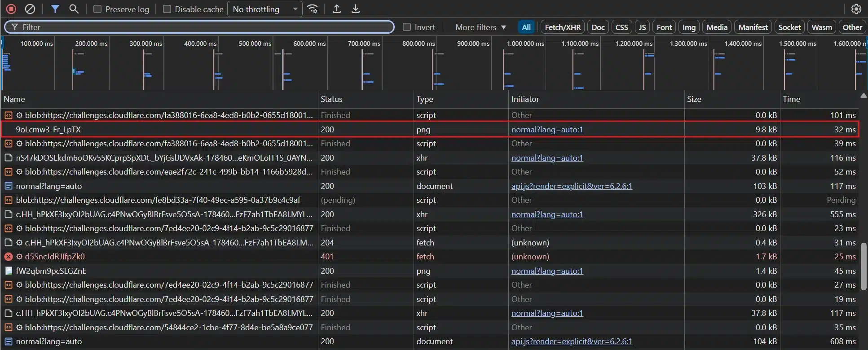Click the 700,000 ms timeline overview marker

point(364,44)
